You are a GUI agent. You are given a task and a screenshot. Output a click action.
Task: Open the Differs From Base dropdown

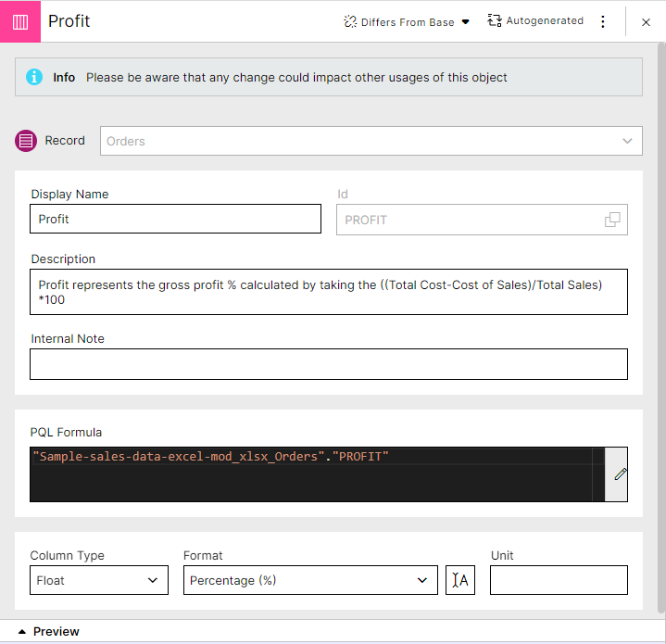click(407, 21)
